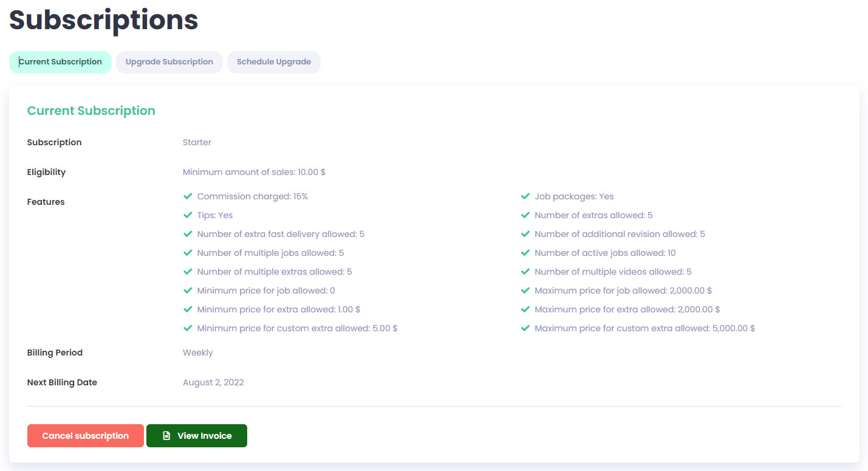
Task: Click Number of active jobs allowed: 10 text
Action: (605, 253)
